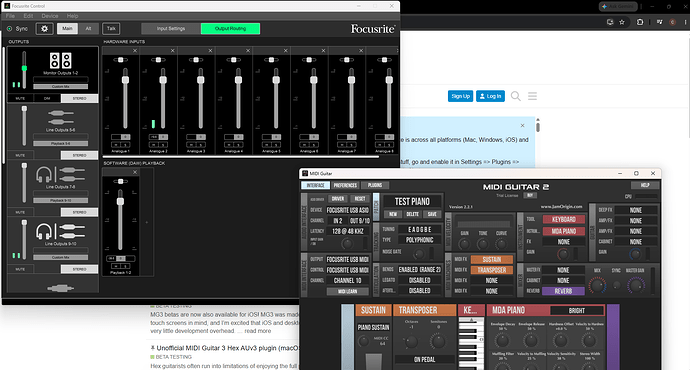Click the Master Gain knob
The width and height of the screenshot is (690, 370).
[x=636, y=286]
